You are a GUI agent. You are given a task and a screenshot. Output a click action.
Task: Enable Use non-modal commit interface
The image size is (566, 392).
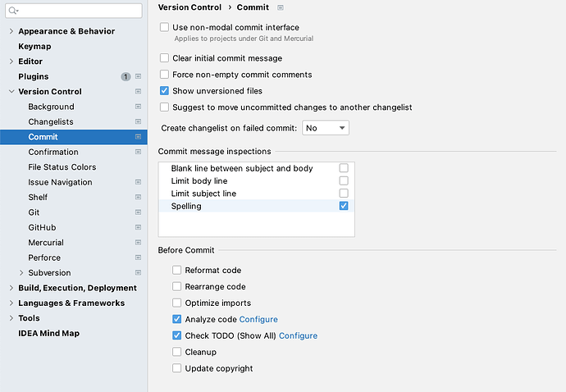(164, 27)
